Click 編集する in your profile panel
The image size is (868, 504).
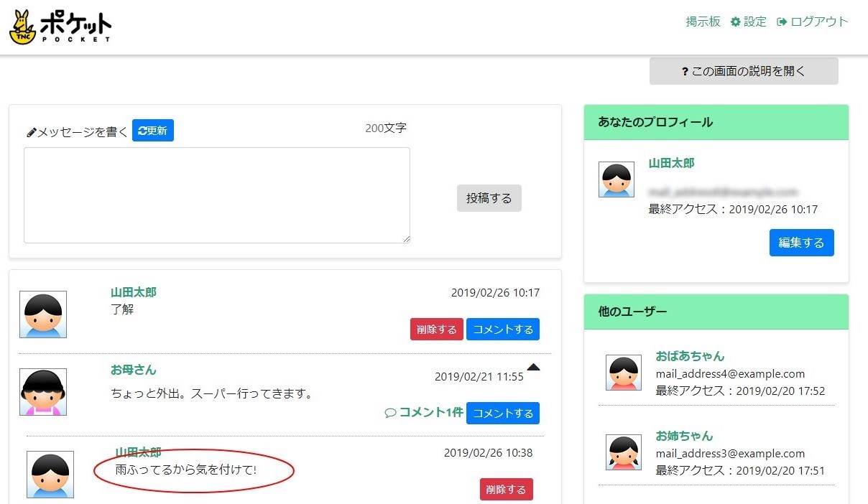(x=801, y=243)
